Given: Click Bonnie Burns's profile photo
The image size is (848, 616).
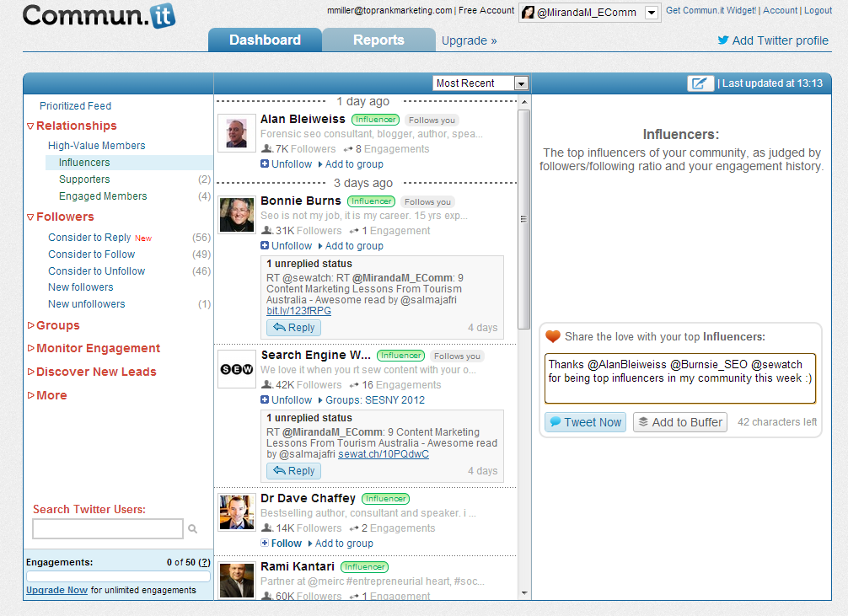Looking at the screenshot, I should click(236, 215).
